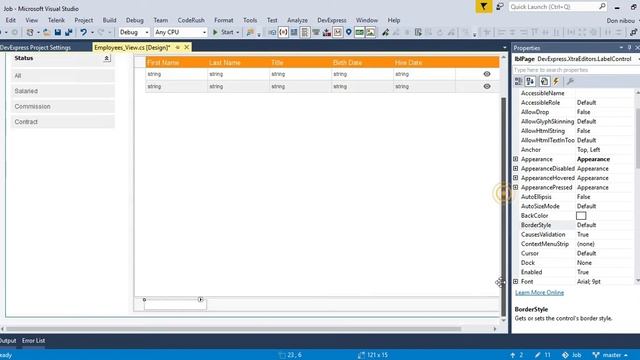640x360 pixels.
Task: Expand the AppearanceHovered property node
Action: coord(516,178)
